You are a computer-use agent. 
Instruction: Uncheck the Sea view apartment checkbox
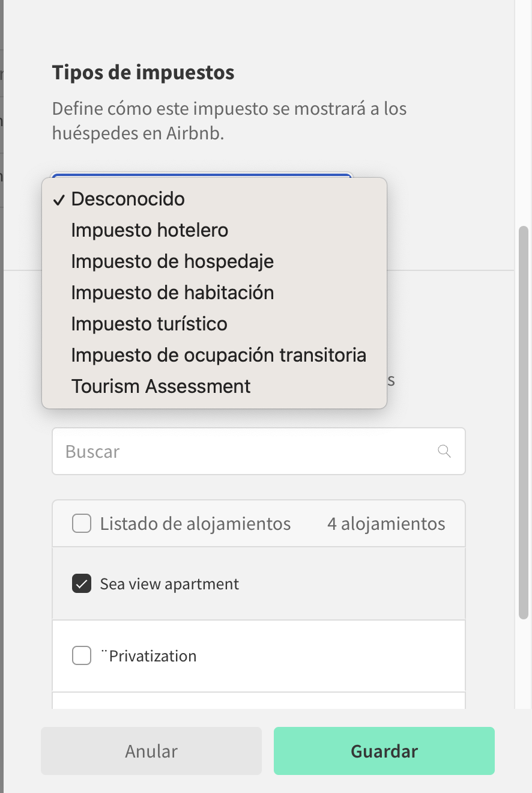coord(82,583)
